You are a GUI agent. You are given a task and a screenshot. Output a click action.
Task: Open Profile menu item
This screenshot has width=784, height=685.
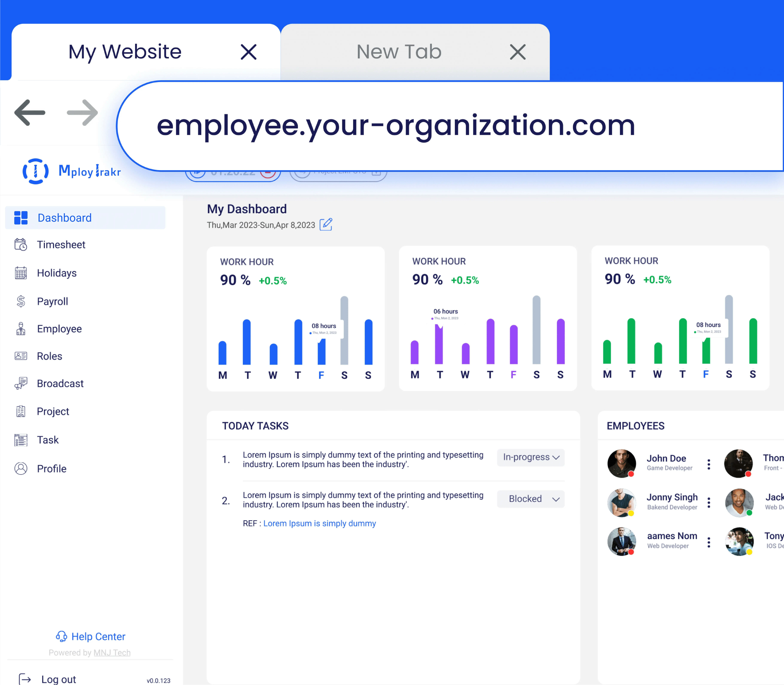(x=52, y=469)
